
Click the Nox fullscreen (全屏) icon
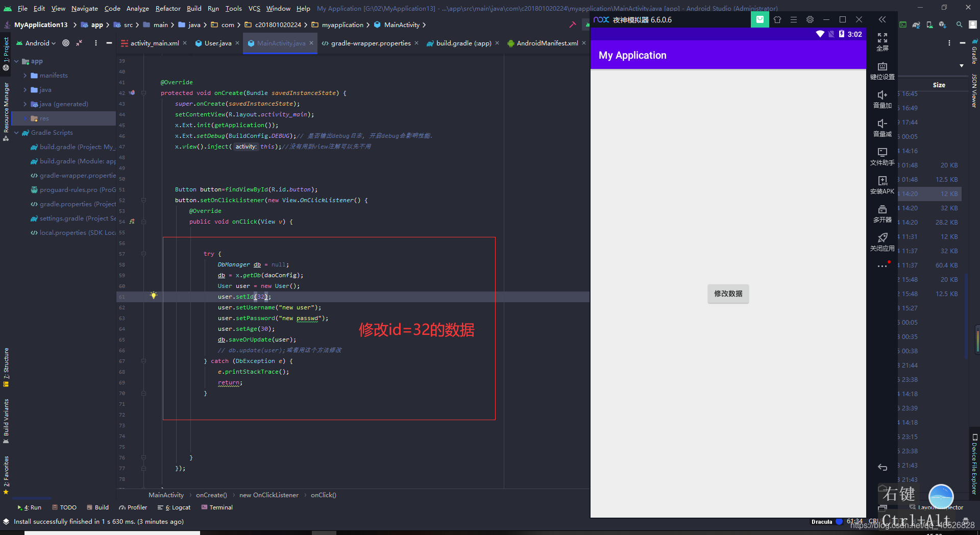point(882,38)
